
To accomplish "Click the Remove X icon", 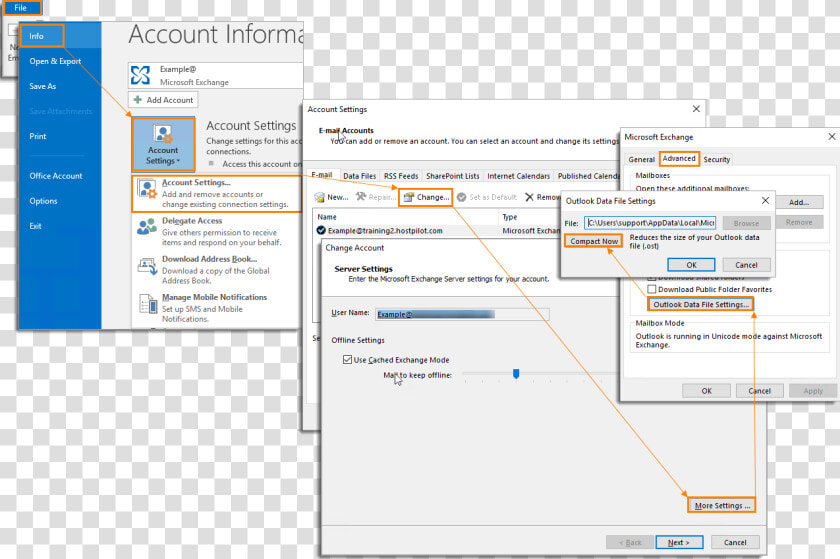I will 529,197.
